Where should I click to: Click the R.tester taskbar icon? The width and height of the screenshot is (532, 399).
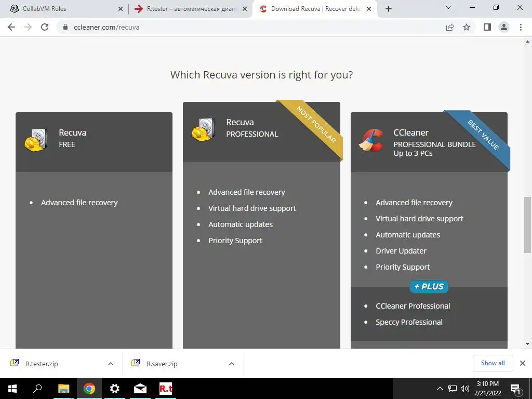(x=166, y=389)
